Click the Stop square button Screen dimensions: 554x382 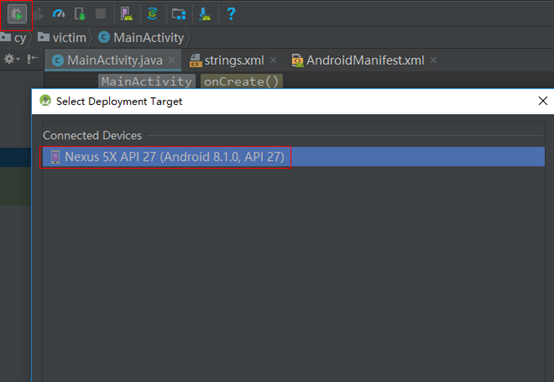pyautogui.click(x=101, y=14)
